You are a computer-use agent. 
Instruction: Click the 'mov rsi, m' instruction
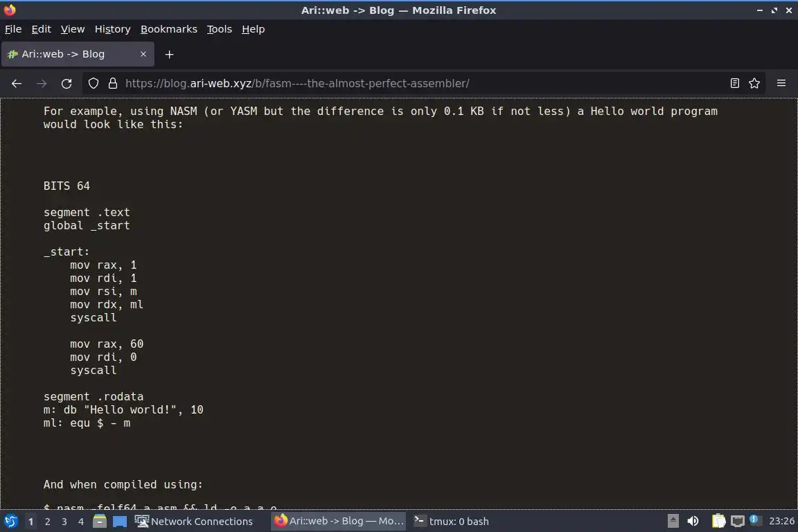[x=103, y=292]
